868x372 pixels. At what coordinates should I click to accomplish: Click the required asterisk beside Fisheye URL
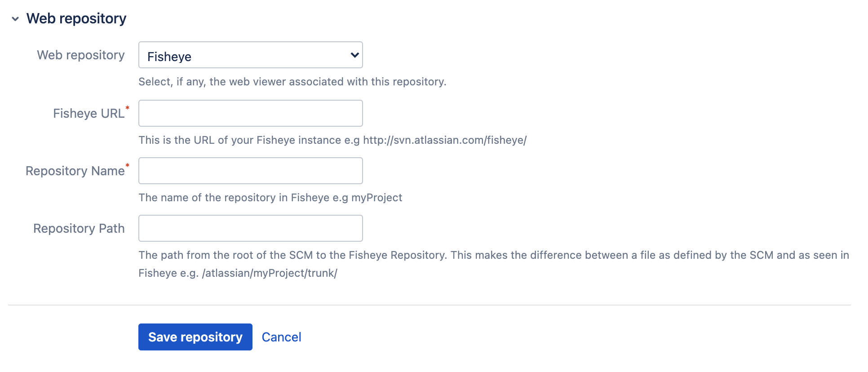128,109
